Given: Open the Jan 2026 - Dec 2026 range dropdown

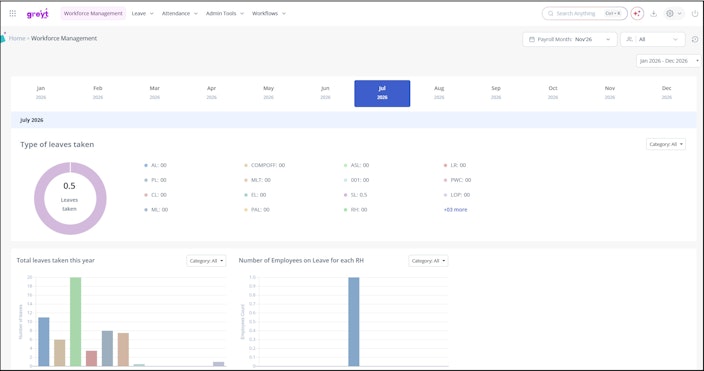Looking at the screenshot, I should [669, 61].
